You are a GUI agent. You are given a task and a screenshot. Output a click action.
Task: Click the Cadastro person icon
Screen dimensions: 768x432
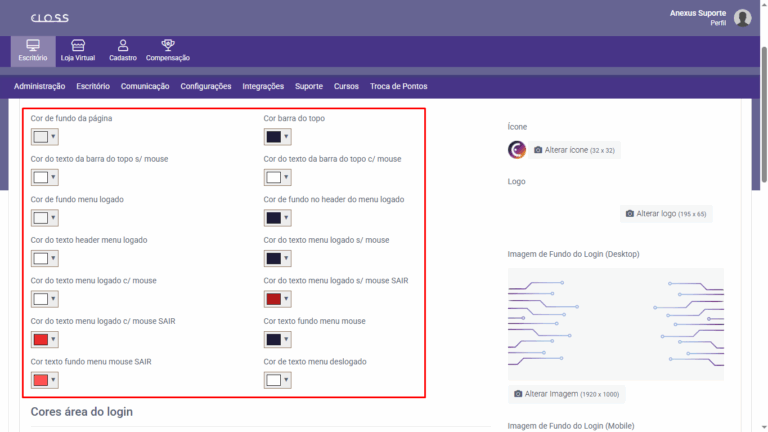click(123, 46)
